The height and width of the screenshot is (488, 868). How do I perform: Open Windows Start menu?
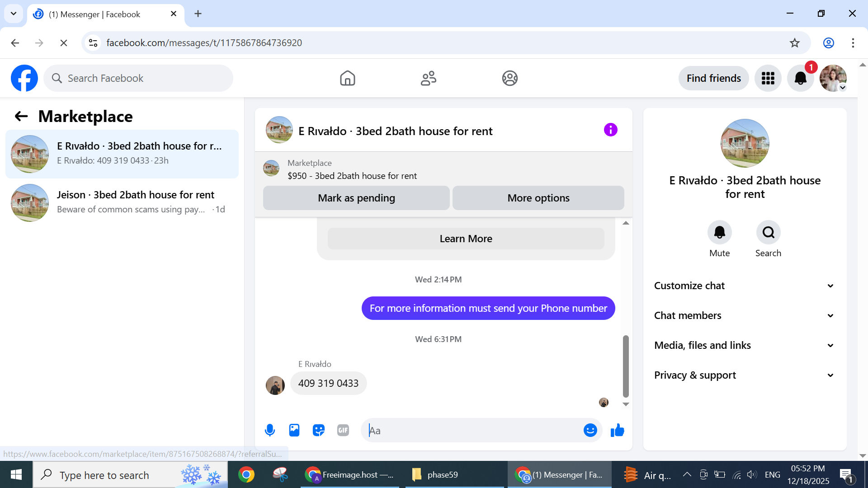16,474
